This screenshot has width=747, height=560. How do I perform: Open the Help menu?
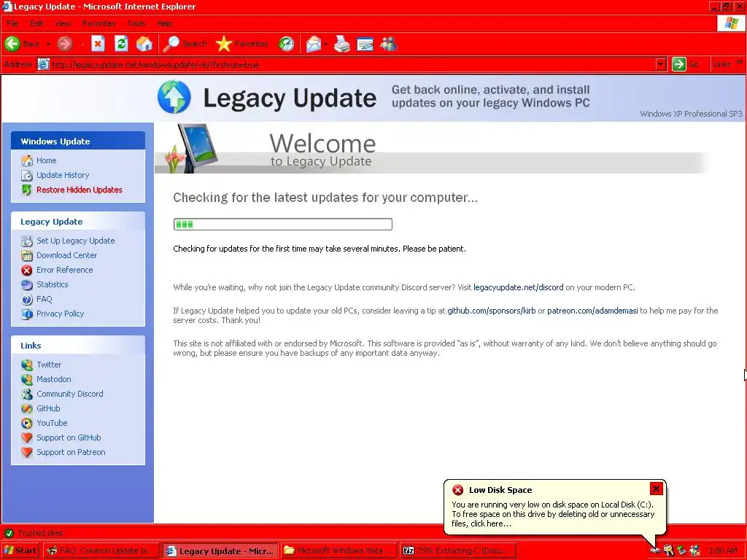point(165,23)
